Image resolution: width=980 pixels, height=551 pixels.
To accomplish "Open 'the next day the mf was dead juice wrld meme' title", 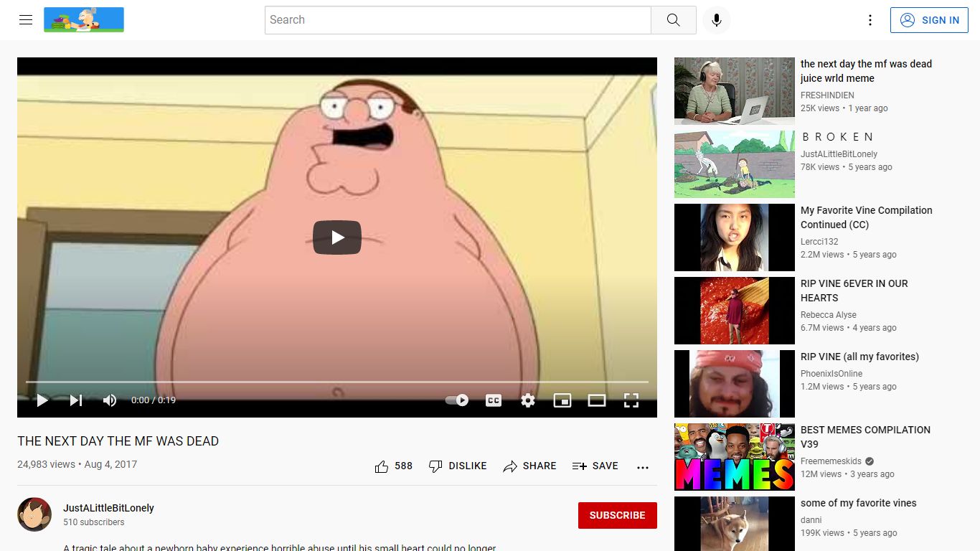I will click(866, 71).
